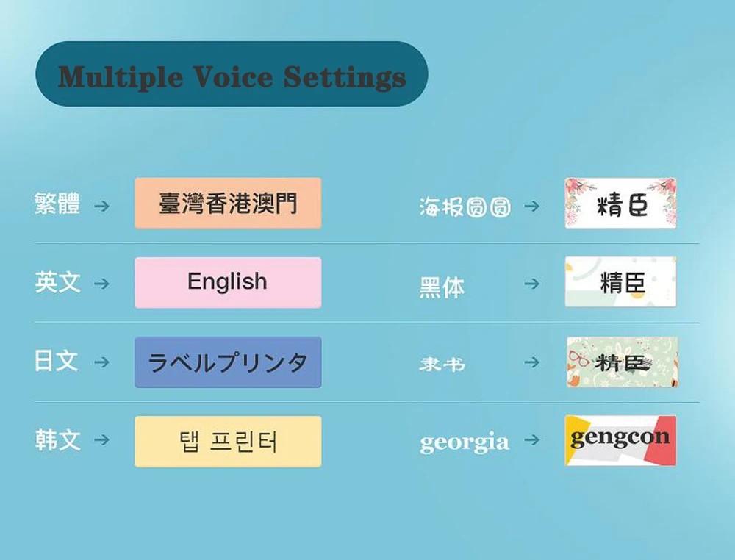This screenshot has width=735, height=560.
Task: Click the arrow next to 英文
Action: tap(101, 284)
